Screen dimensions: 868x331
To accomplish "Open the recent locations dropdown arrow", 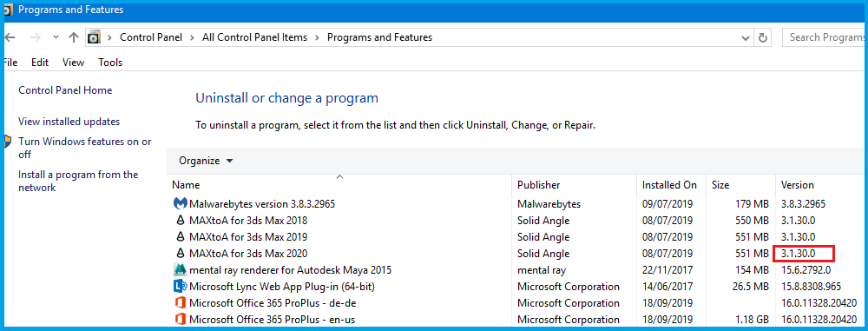I will click(x=56, y=37).
